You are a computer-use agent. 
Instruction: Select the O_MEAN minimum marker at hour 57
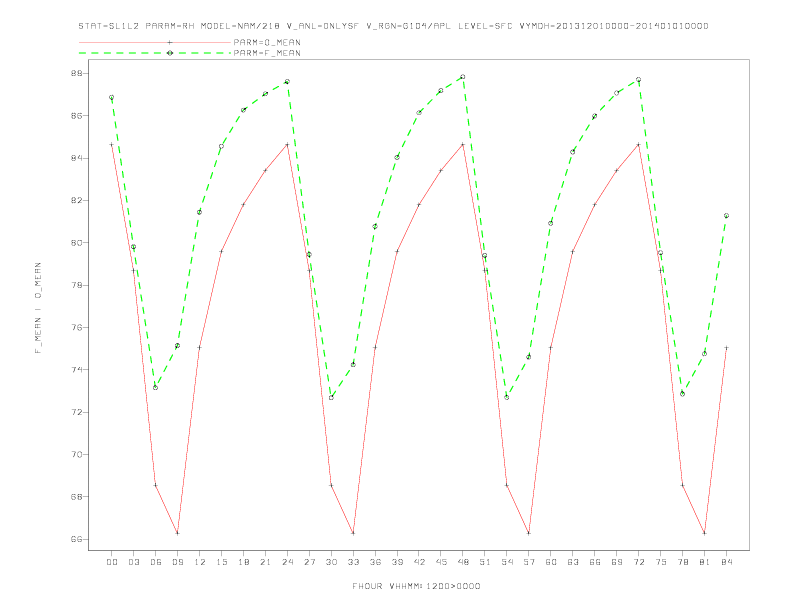point(529,533)
